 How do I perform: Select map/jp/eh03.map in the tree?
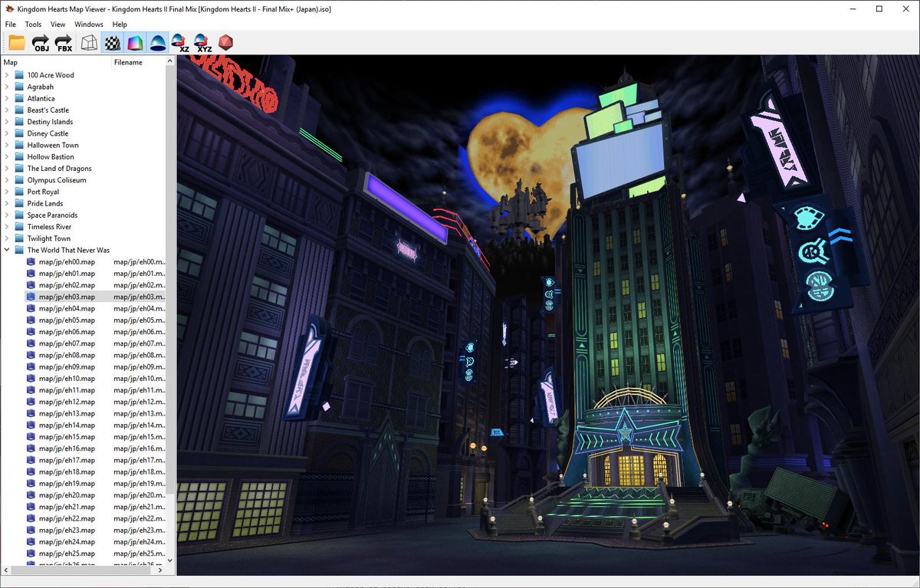click(x=67, y=297)
